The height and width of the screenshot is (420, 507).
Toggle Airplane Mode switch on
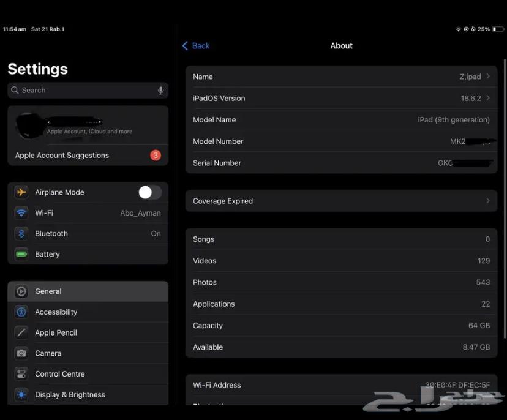click(149, 192)
